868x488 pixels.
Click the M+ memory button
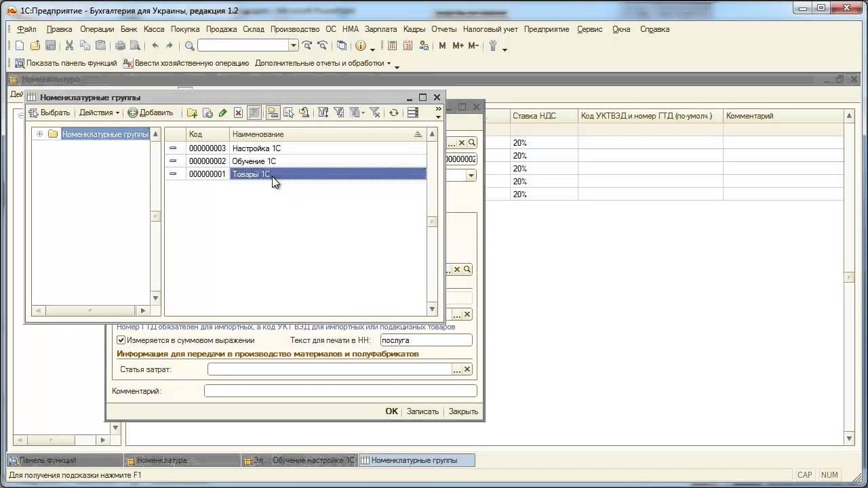pyautogui.click(x=458, y=45)
